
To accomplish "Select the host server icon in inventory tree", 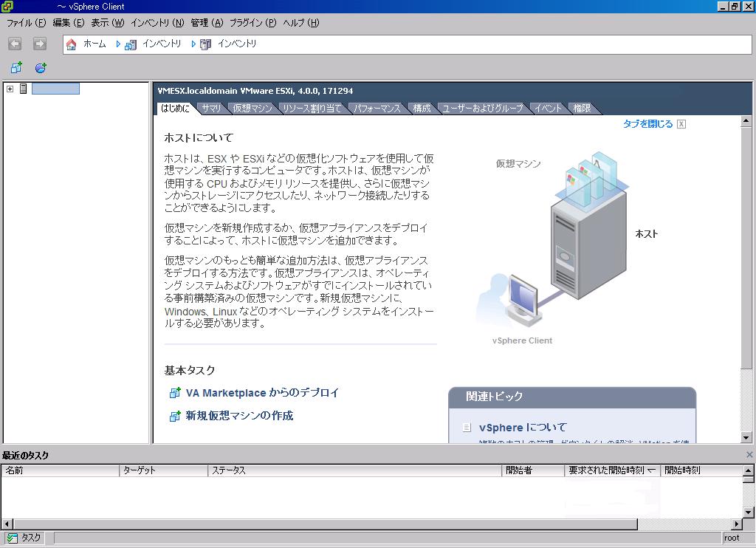I will (23, 89).
